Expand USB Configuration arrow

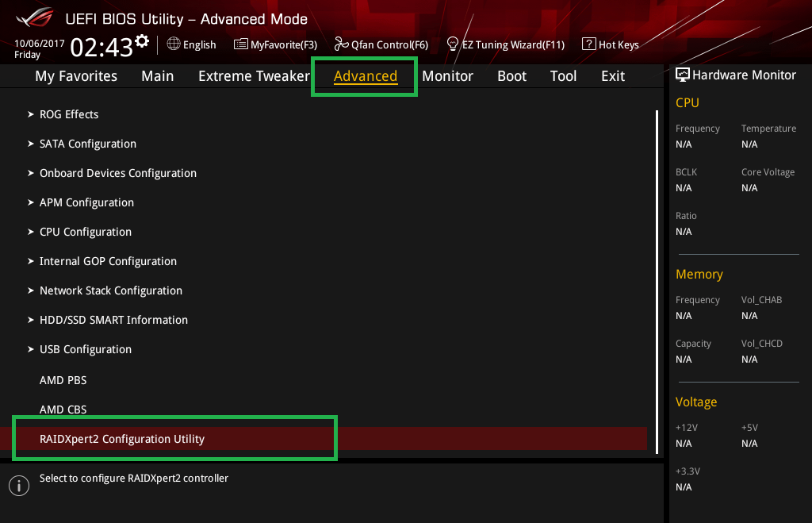[31, 349]
